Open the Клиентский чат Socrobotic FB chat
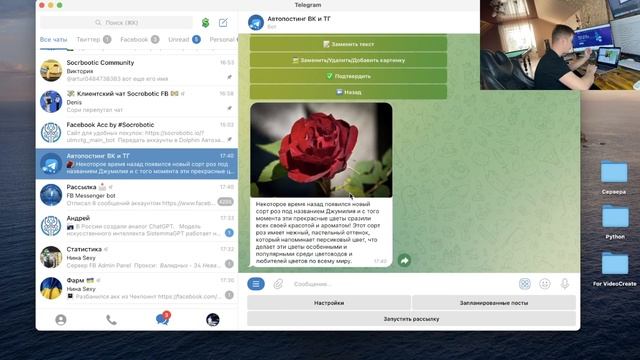This screenshot has width=640, height=360. pyautogui.click(x=137, y=102)
